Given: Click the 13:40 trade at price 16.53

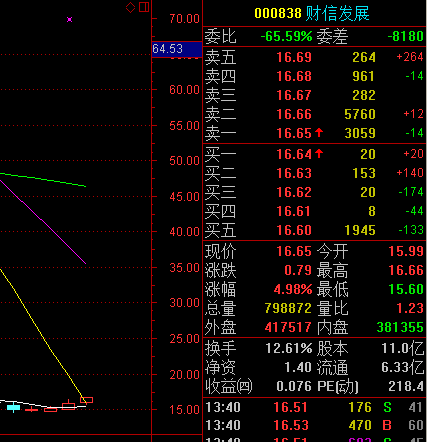Looking at the screenshot, I should click(315, 425).
